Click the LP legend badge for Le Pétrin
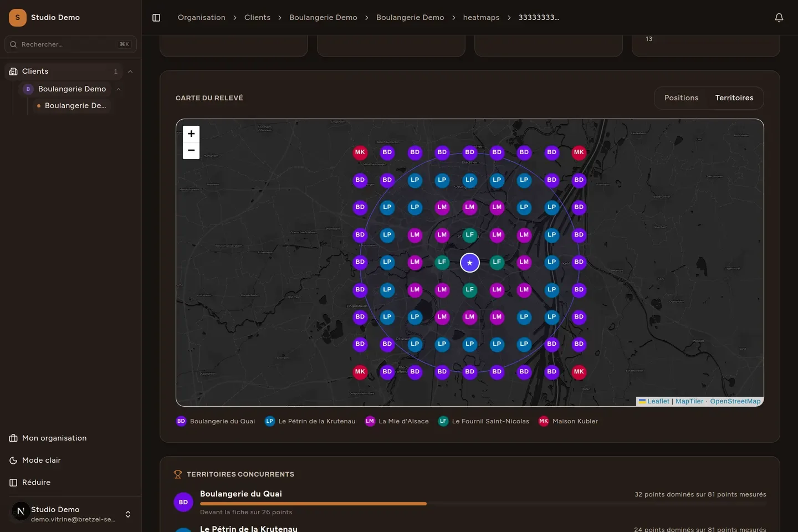 point(270,421)
